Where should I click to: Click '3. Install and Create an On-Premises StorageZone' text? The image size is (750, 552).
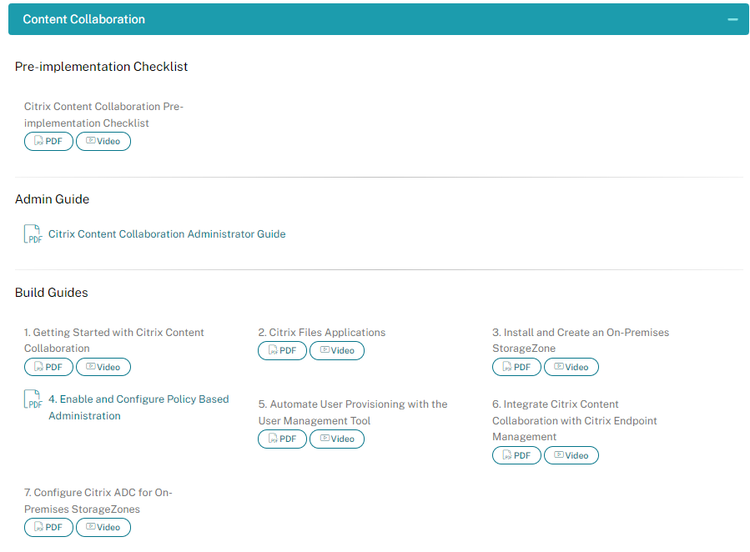[x=581, y=340]
